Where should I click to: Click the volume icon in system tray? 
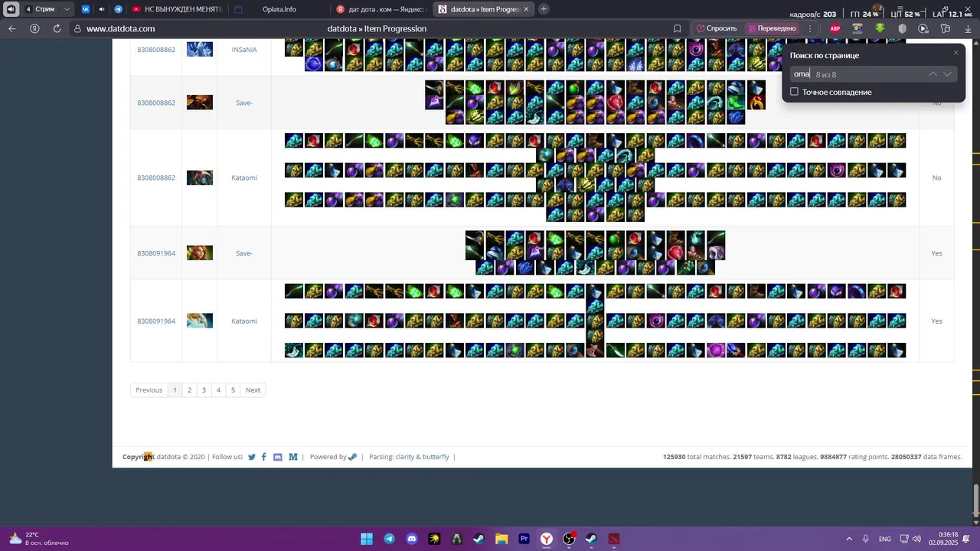click(916, 539)
